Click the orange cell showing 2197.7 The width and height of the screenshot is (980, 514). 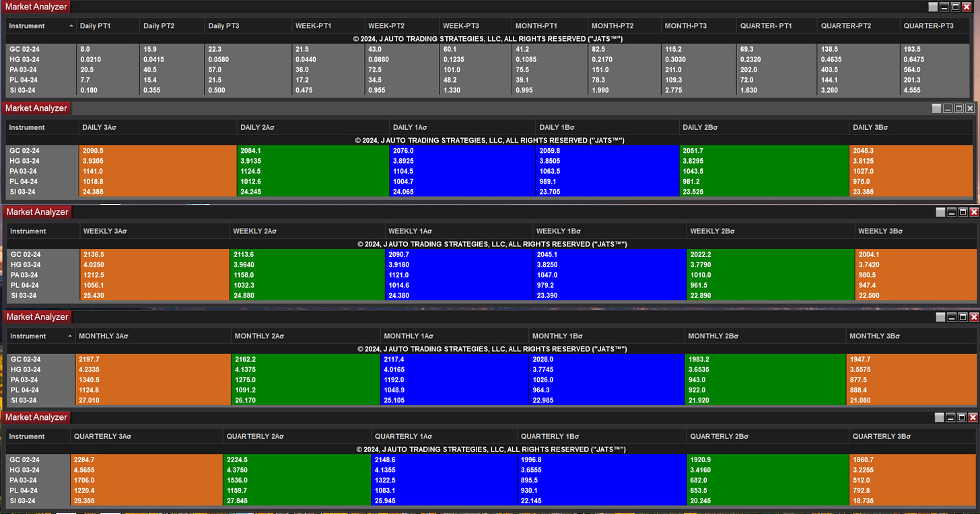click(153, 359)
